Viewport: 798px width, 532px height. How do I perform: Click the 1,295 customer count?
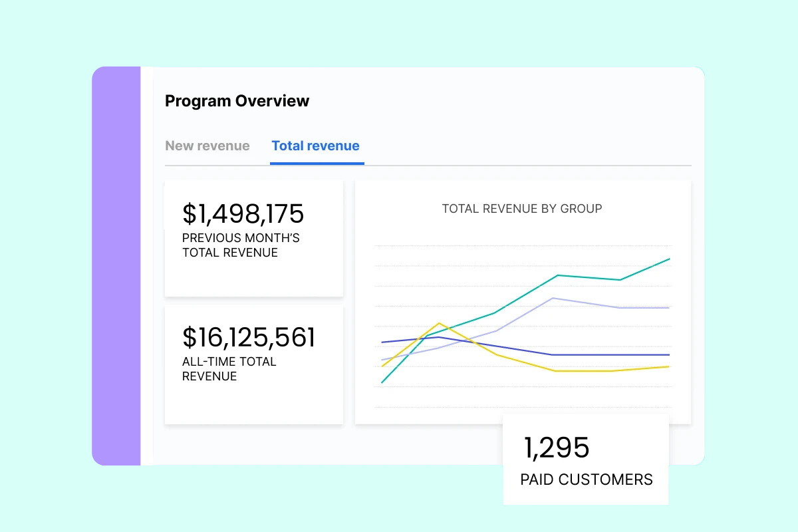[x=557, y=448]
